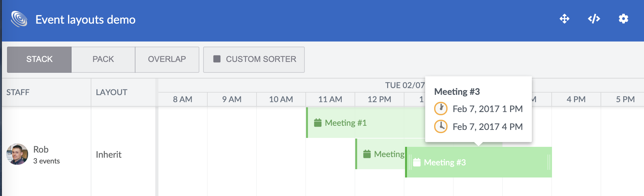Select the Stack layout toggle
Image resolution: width=644 pixels, height=196 pixels.
[x=39, y=59]
